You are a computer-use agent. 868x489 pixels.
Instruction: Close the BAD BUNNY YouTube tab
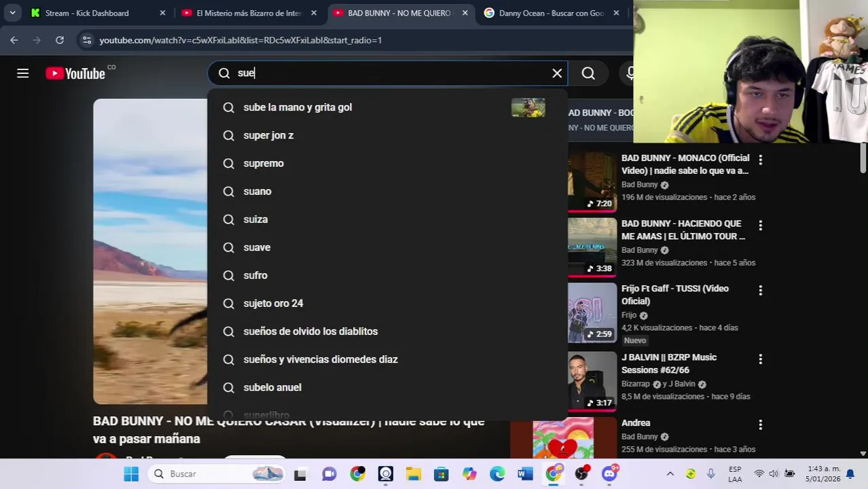[465, 13]
